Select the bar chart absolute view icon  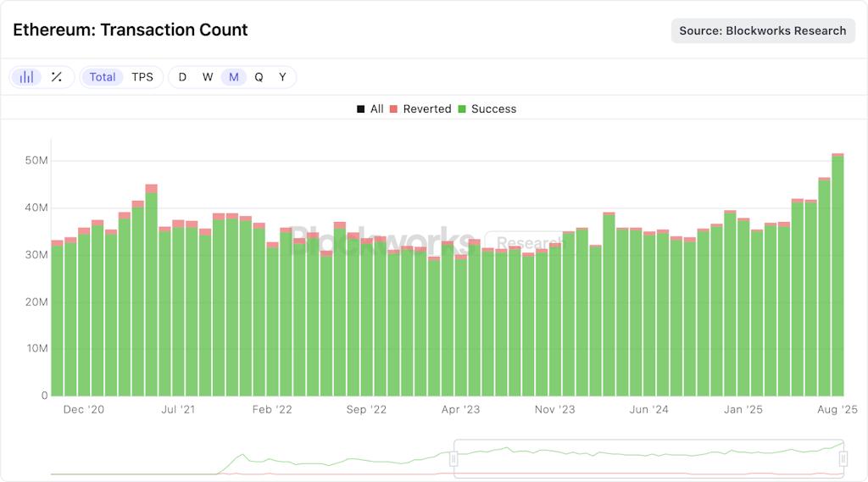pyautogui.click(x=27, y=77)
